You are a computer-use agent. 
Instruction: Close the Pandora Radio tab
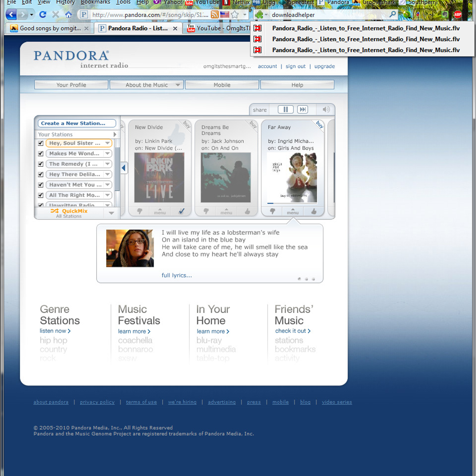click(x=175, y=28)
